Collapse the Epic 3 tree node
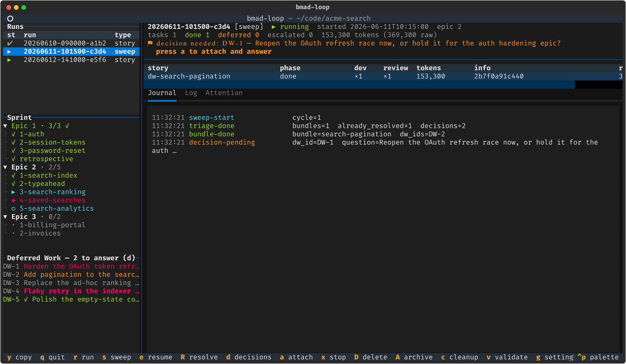This screenshot has height=364, width=626. coord(5,217)
